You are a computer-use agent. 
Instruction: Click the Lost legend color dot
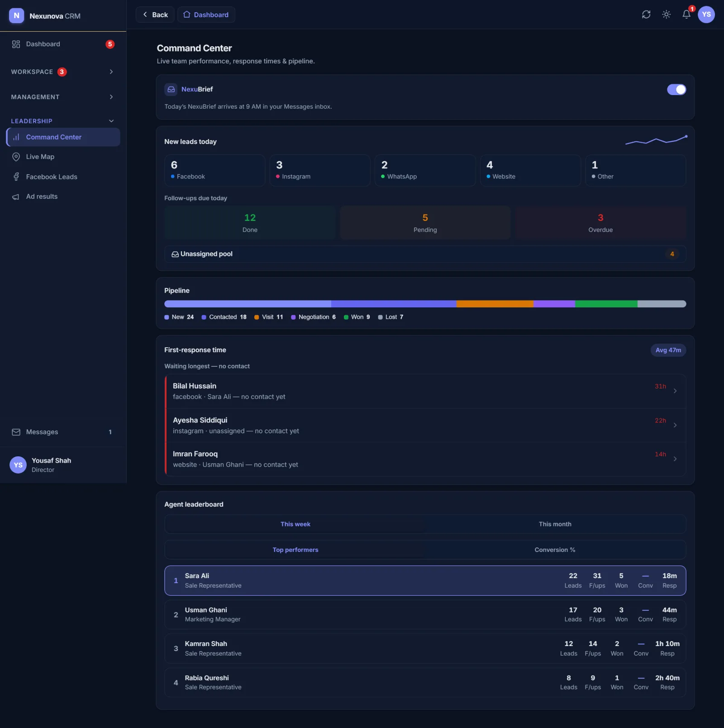pyautogui.click(x=380, y=317)
